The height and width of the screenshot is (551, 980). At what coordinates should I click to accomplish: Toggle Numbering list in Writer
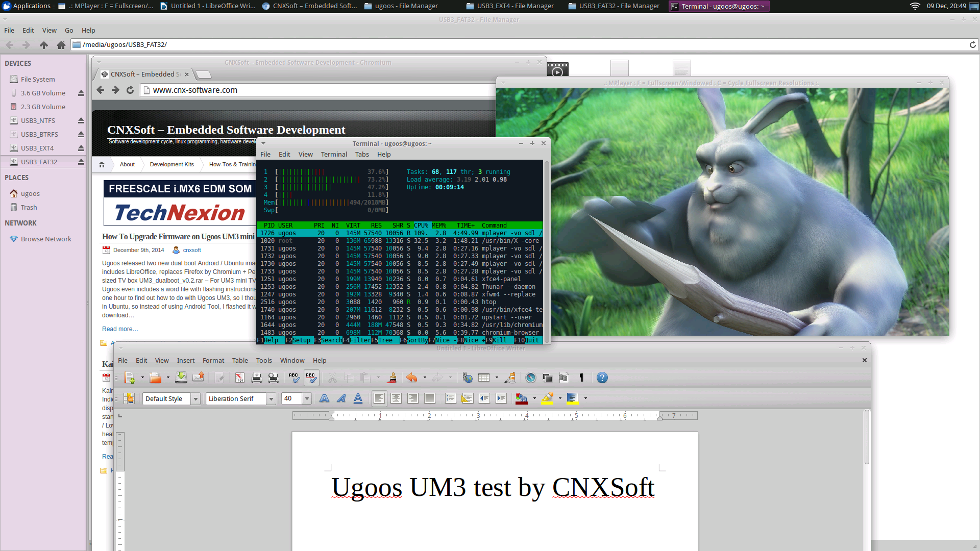tap(450, 398)
